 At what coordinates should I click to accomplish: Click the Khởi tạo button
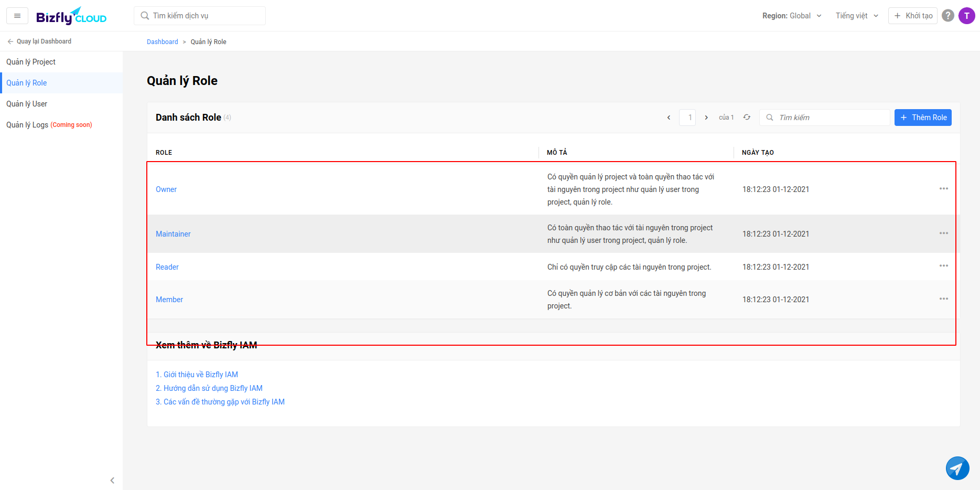point(912,16)
